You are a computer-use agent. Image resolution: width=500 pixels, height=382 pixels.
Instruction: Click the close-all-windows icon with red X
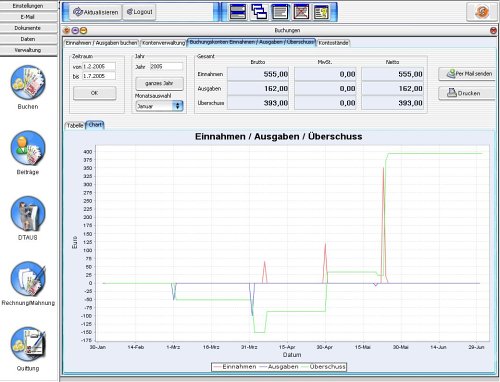pyautogui.click(x=301, y=12)
